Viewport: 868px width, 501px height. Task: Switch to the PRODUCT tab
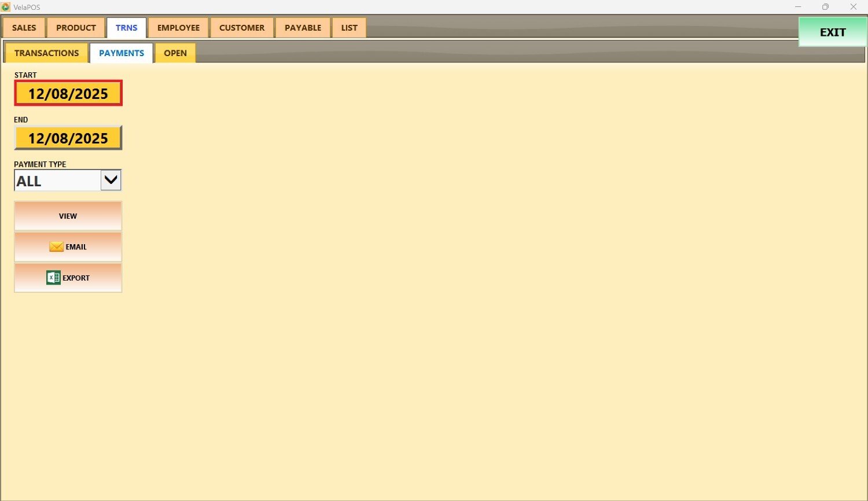click(x=76, y=28)
